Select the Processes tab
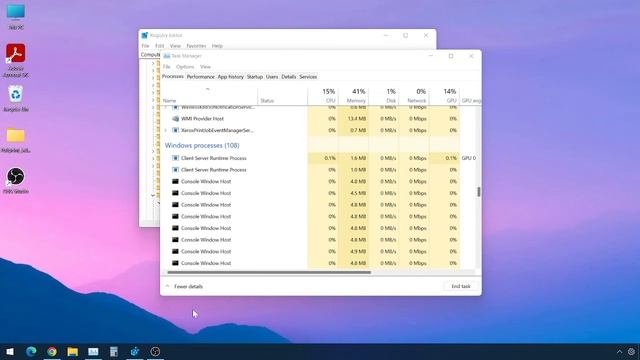 [173, 76]
